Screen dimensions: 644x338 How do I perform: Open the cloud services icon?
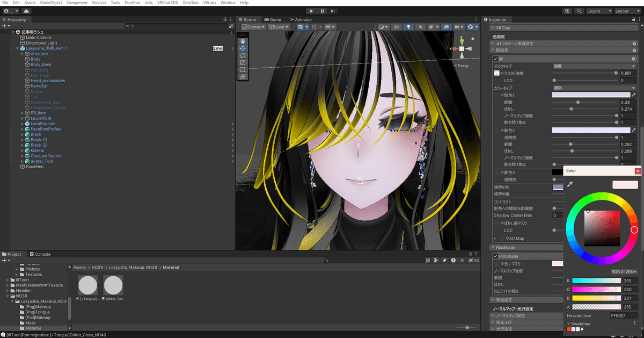27,11
